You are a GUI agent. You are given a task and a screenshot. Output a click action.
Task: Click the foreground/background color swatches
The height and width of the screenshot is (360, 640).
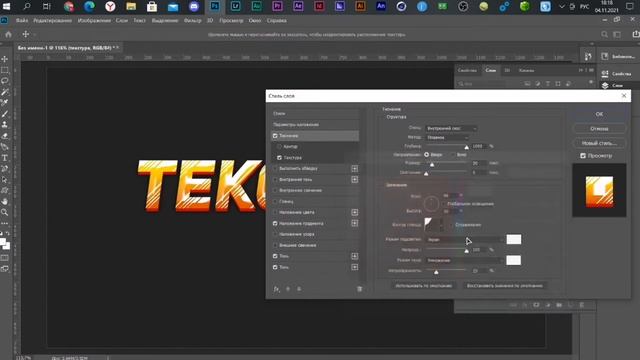pos(5,243)
